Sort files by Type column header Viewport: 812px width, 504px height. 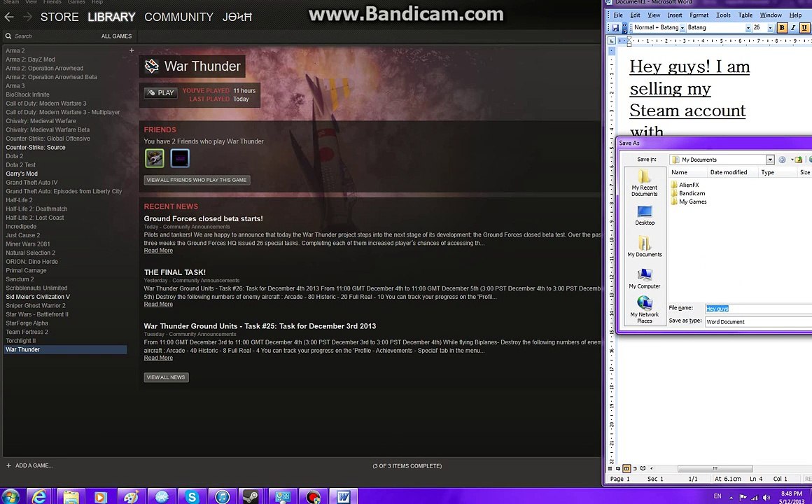[777, 172]
